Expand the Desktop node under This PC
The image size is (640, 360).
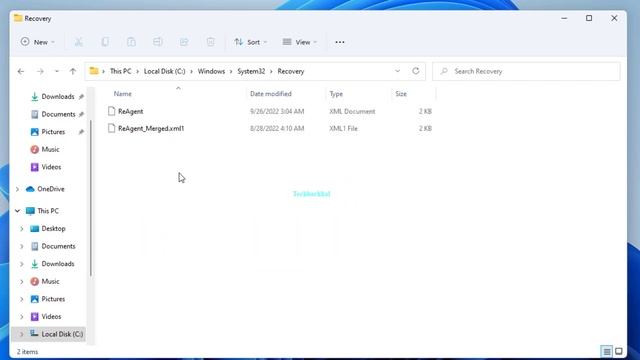22,229
